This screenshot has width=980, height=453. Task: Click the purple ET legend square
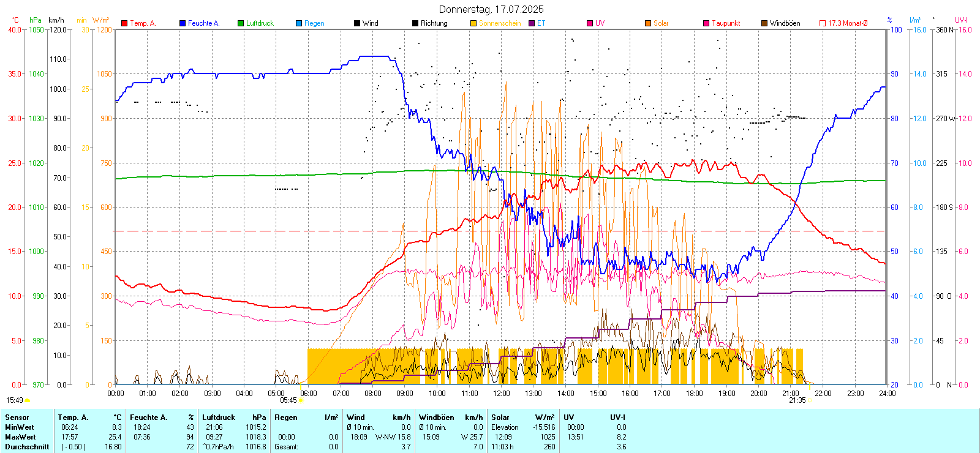pos(532,23)
